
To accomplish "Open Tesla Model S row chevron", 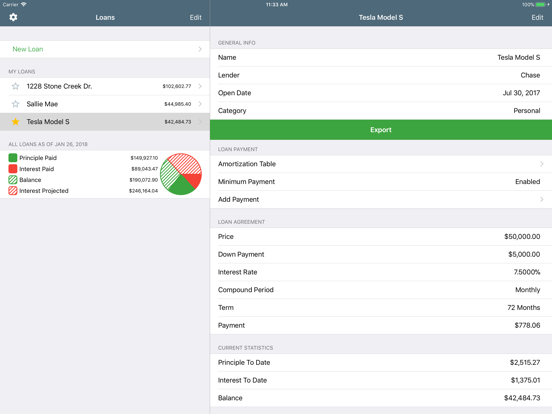I will [x=200, y=122].
